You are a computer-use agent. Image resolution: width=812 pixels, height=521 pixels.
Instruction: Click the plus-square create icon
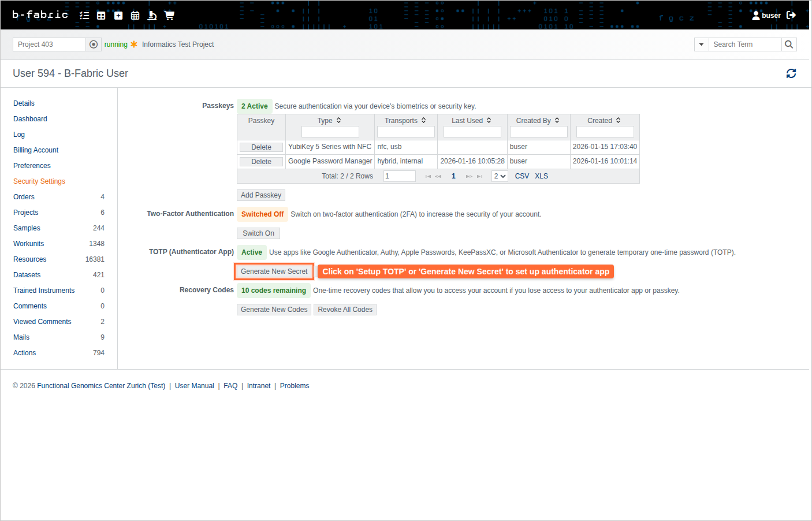[x=118, y=16]
